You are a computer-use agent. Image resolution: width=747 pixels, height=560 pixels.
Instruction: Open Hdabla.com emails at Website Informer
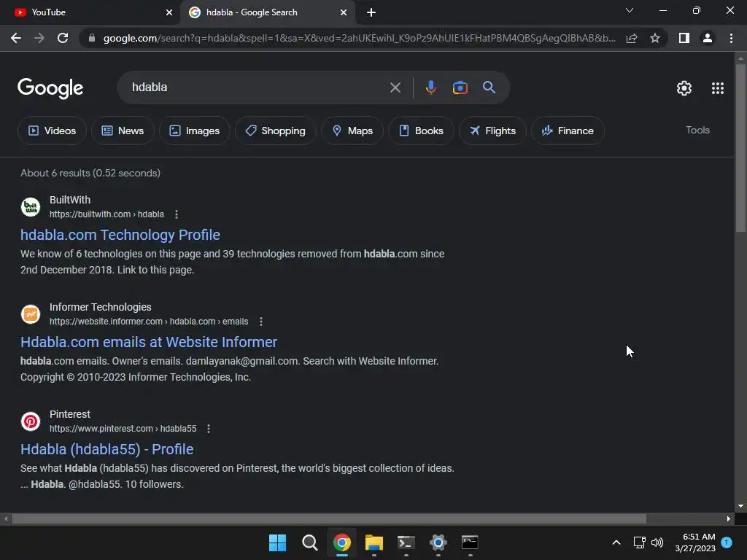click(x=149, y=342)
